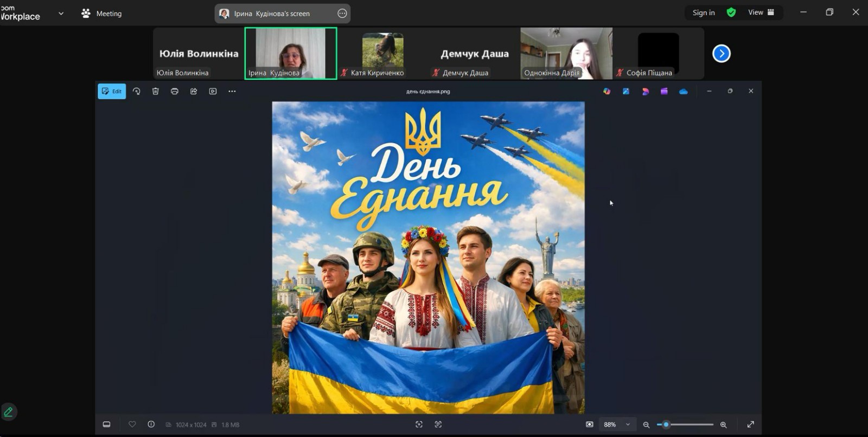Delete the image with the trash icon
The height and width of the screenshot is (437, 868).
pos(156,92)
